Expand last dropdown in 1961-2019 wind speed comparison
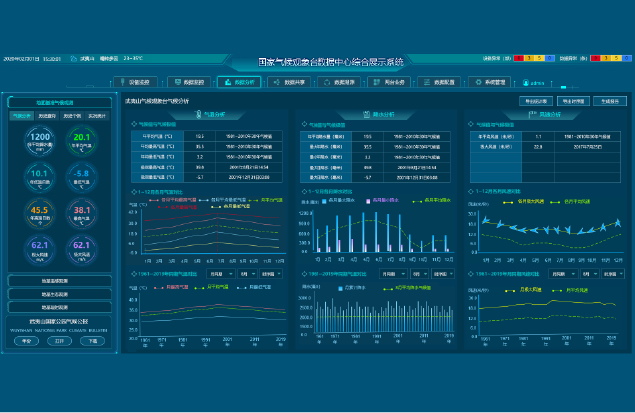635x413 pixels. click(613, 274)
